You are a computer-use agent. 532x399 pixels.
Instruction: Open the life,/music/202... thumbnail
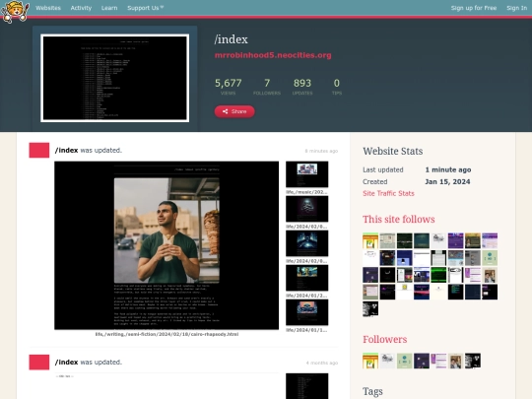point(306,174)
